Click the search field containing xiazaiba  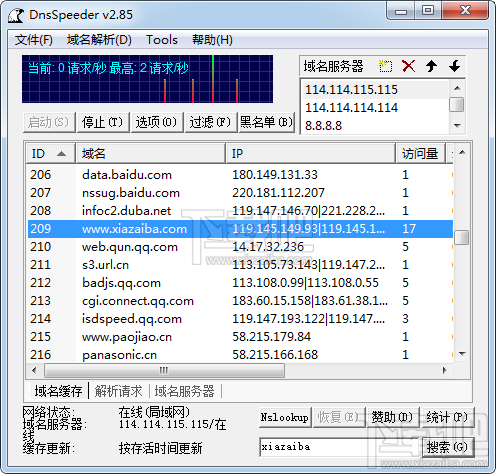pyautogui.click(x=340, y=447)
